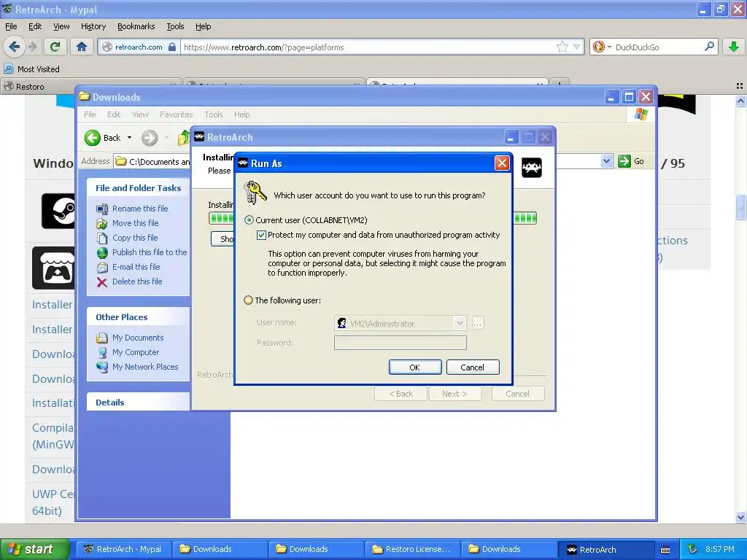747x560 pixels.
Task: Click the My Network Places icon
Action: pyautogui.click(x=102, y=367)
